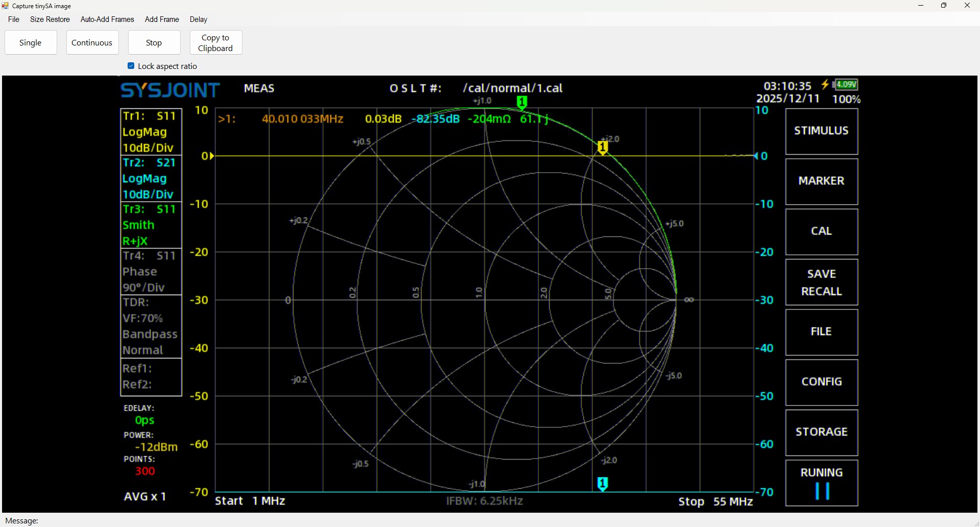Select the Tr2 S21 LogMag trace box
Image resolution: width=980 pixels, height=527 pixels.
pyautogui.click(x=151, y=178)
